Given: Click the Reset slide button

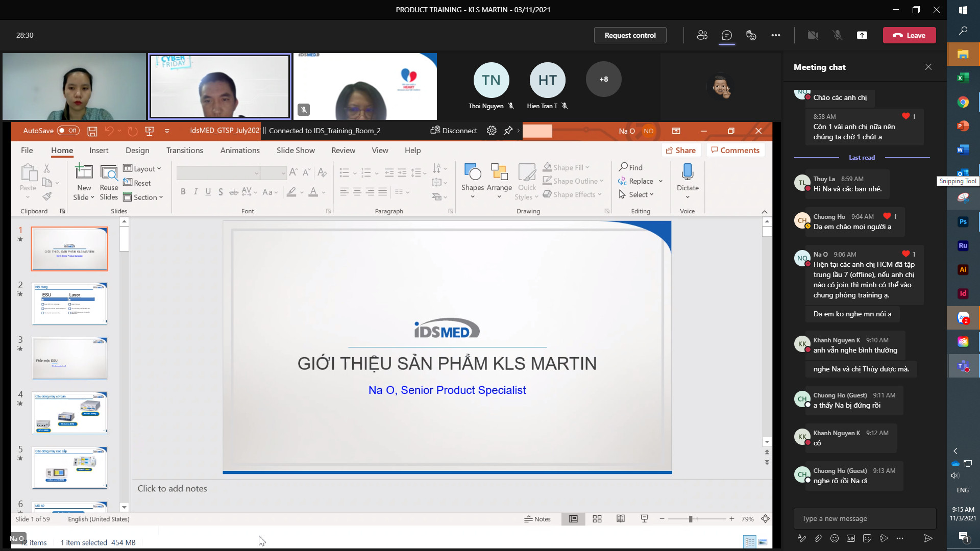Looking at the screenshot, I should click(137, 183).
